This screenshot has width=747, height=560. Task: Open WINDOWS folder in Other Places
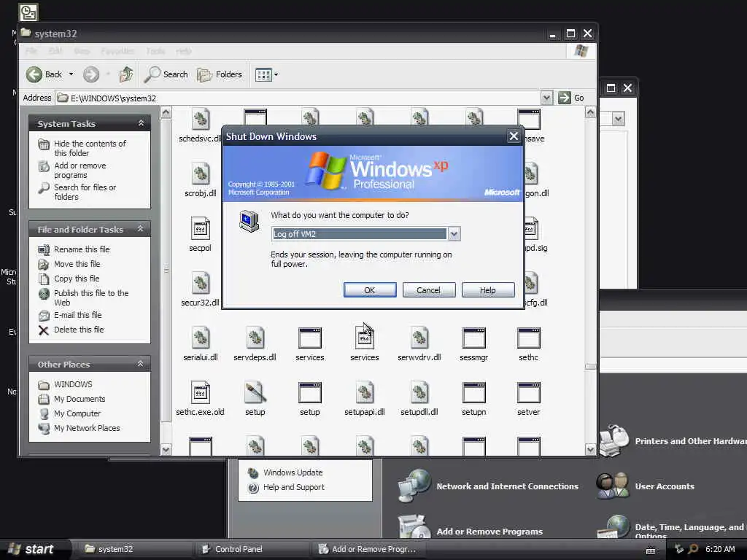pyautogui.click(x=73, y=384)
